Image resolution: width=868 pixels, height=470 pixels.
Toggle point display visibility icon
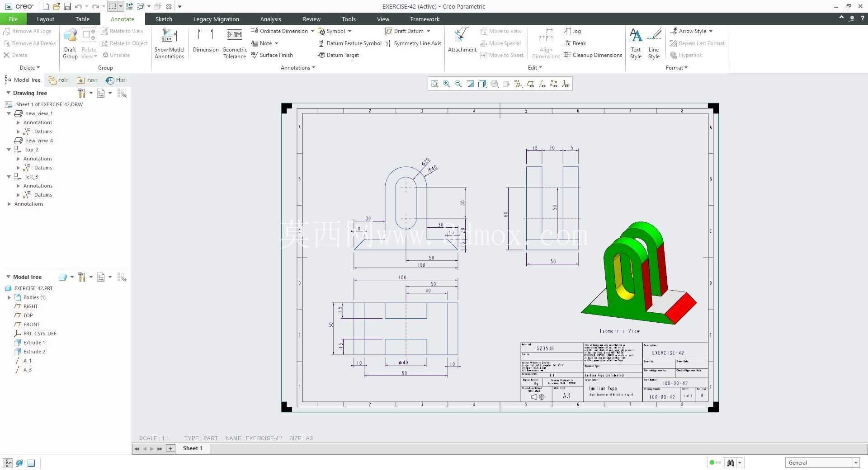(554, 84)
